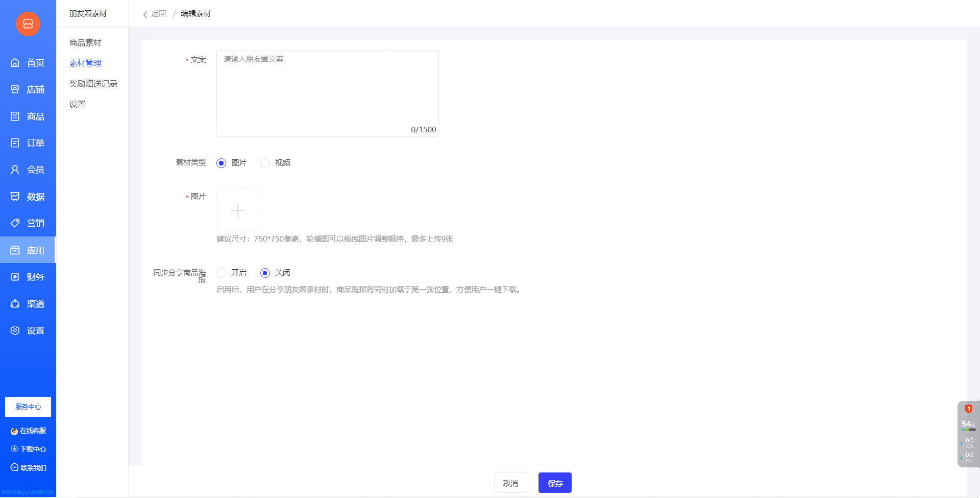Viewport: 980px width, 498px height.
Task: Click the member person icon beside 会员
Action: coord(15,170)
